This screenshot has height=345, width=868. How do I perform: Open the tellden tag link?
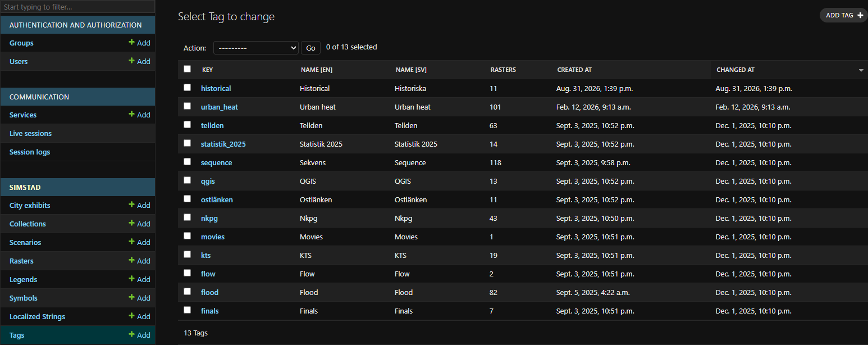212,125
